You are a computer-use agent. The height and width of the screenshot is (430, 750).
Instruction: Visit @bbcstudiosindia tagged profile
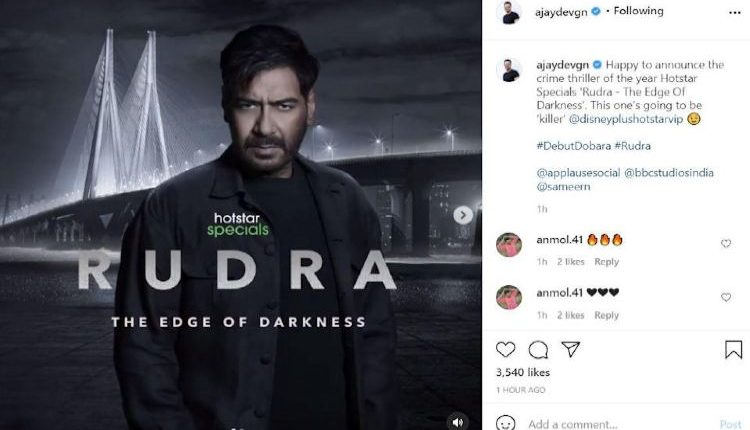669,173
